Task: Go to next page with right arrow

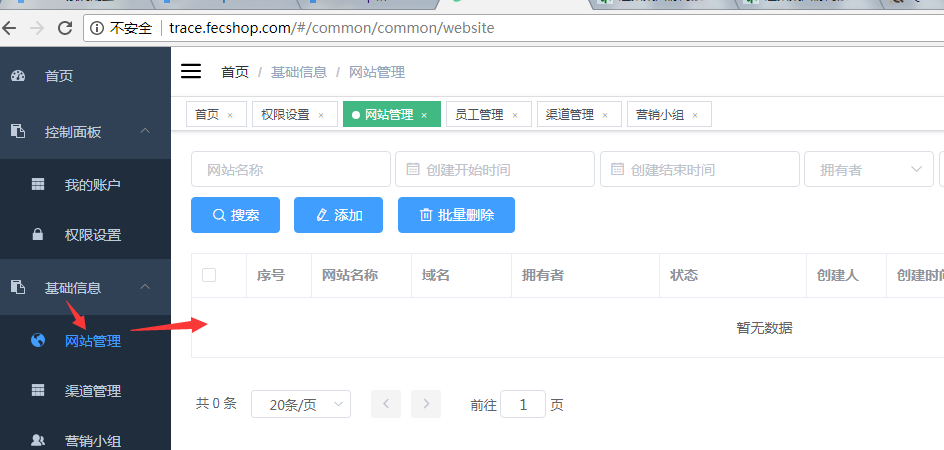Action: point(426,404)
